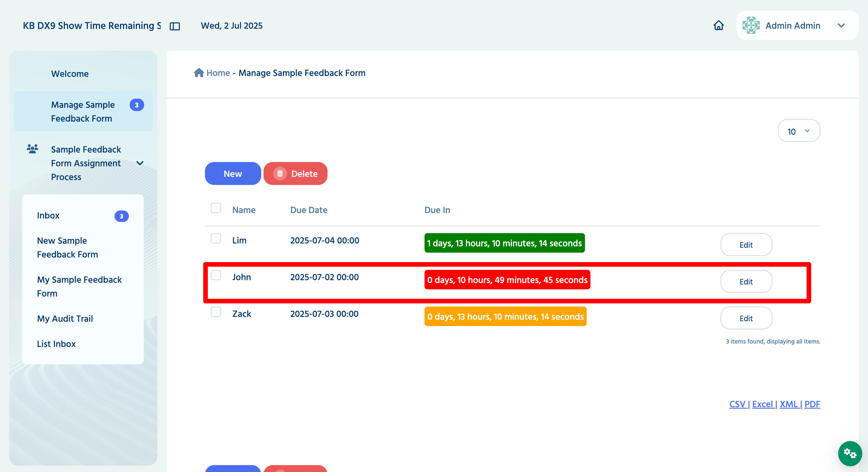Click the breadcrumb house icon
The image size is (868, 472).
click(x=199, y=73)
